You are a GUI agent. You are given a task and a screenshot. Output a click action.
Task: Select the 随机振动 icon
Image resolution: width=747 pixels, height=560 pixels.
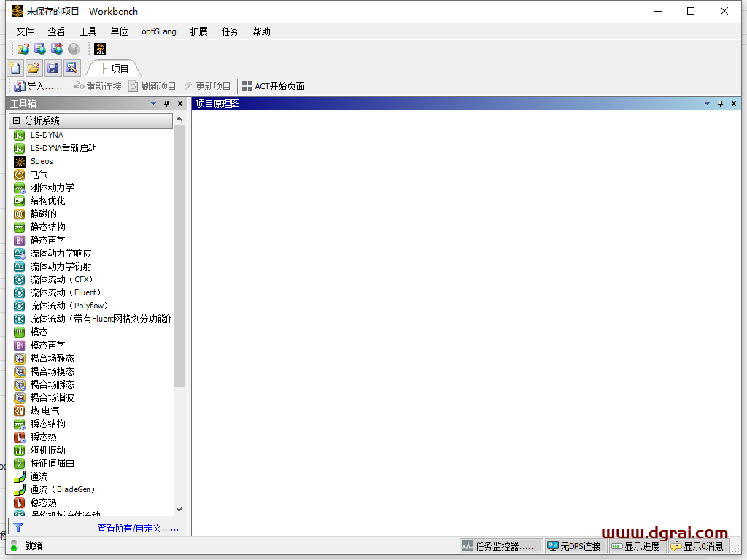click(19, 450)
